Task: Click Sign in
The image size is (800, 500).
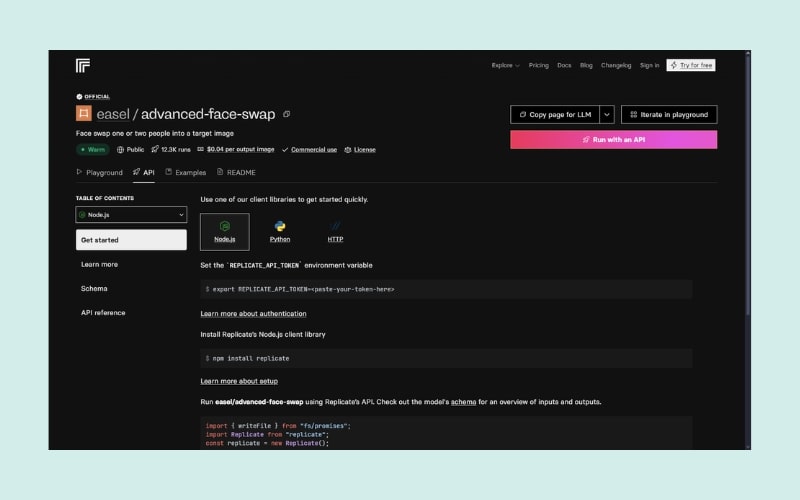Action: [649, 65]
